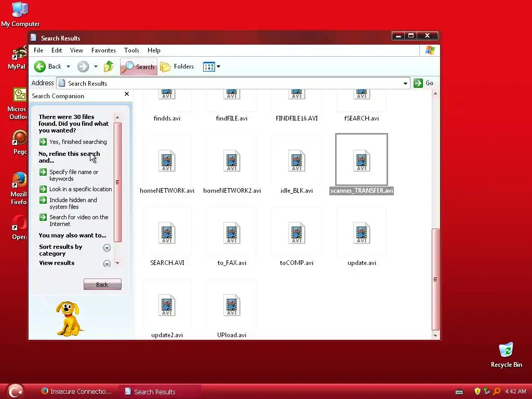The height and width of the screenshot is (399, 532).
Task: Click the grayed Forward arrow icon
Action: tap(83, 66)
